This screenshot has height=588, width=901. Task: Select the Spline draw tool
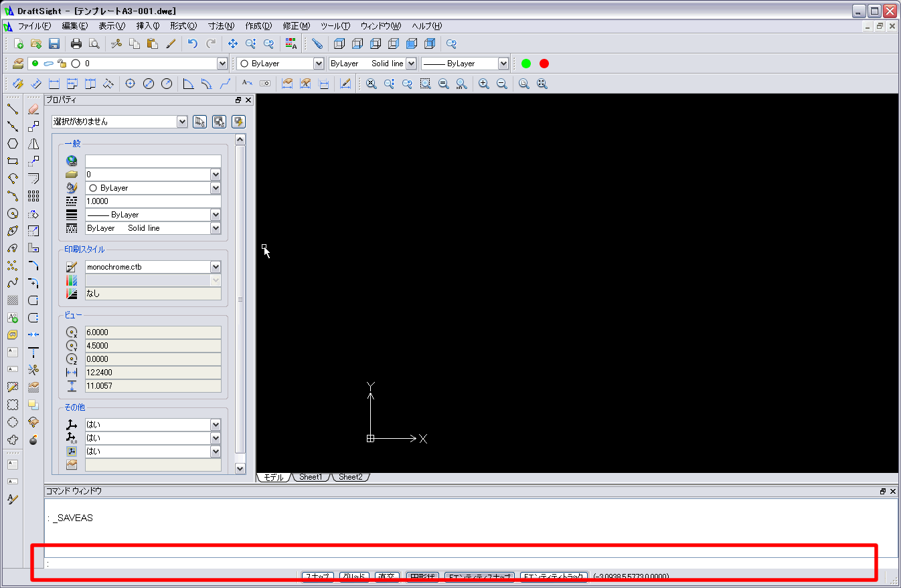pos(12,283)
